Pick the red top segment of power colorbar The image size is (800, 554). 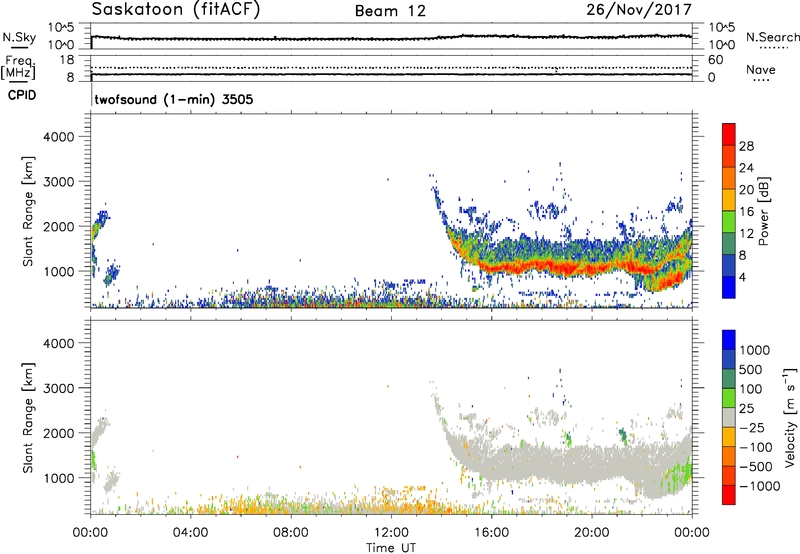click(729, 135)
